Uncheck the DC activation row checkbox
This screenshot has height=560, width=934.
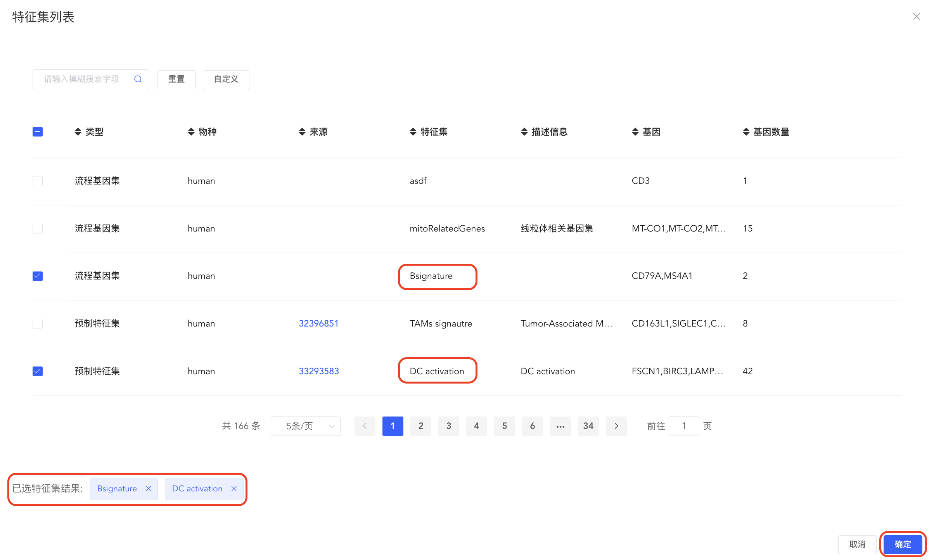(x=38, y=371)
